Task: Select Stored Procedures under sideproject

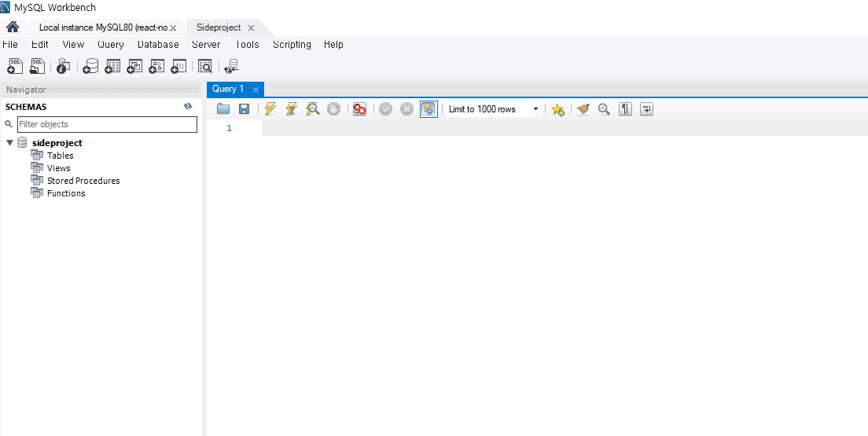Action: pos(83,181)
